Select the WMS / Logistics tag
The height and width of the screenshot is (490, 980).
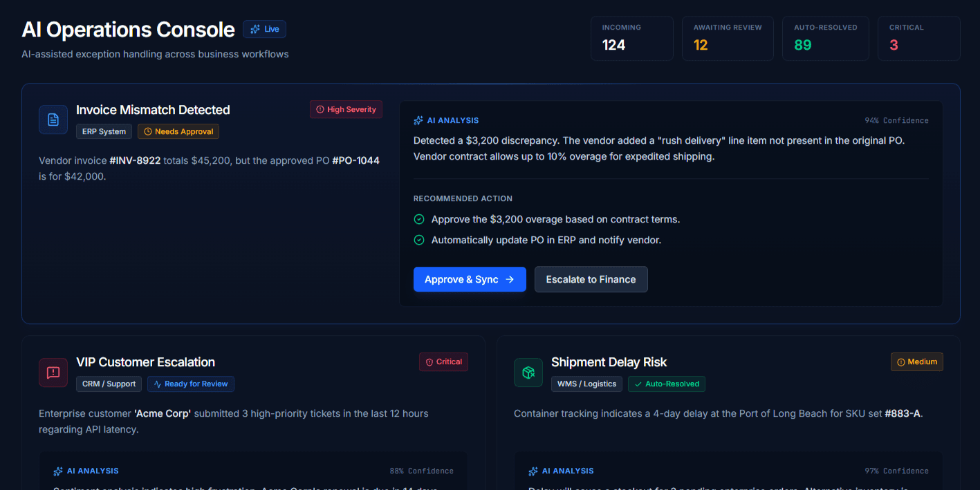586,384
